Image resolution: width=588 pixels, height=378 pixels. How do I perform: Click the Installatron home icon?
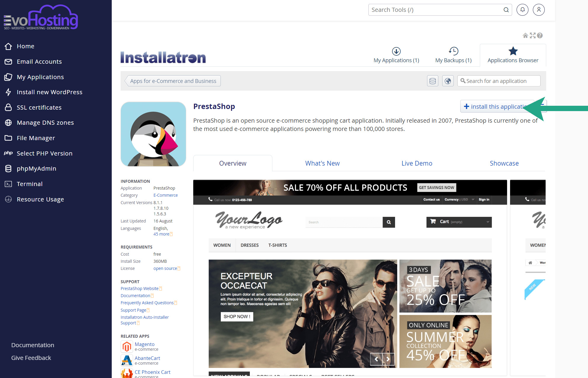tap(525, 36)
